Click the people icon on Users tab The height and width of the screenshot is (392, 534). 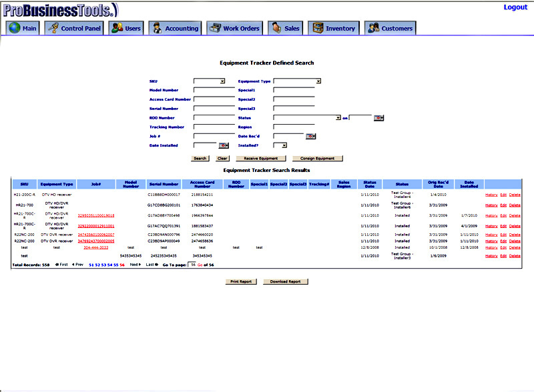coord(117,28)
